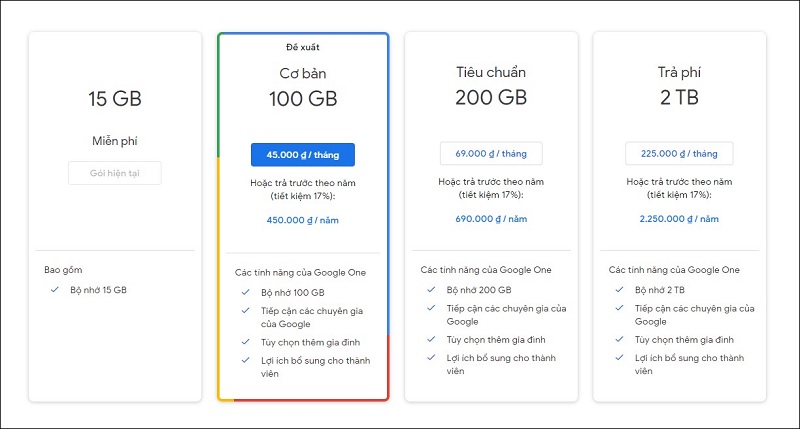
Task: Select the Cơ bản 100 GB plan heading
Action: click(x=303, y=87)
